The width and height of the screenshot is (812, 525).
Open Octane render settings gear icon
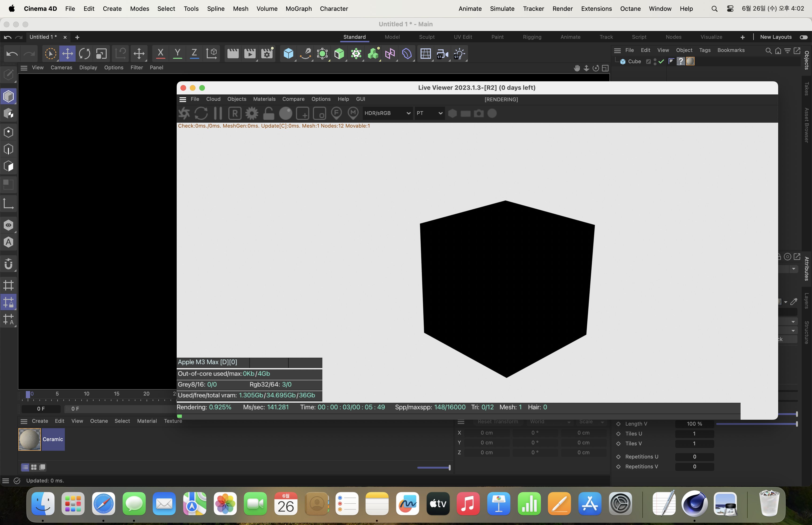(x=252, y=114)
